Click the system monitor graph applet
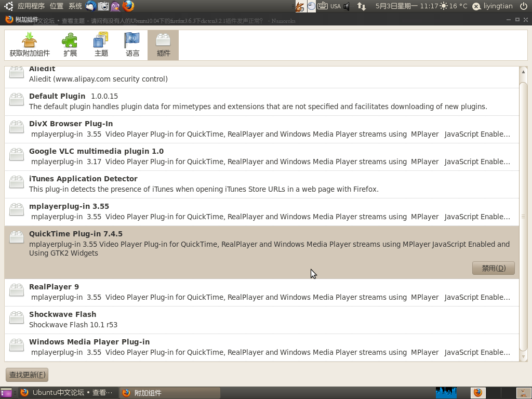The height and width of the screenshot is (399, 532). click(446, 393)
